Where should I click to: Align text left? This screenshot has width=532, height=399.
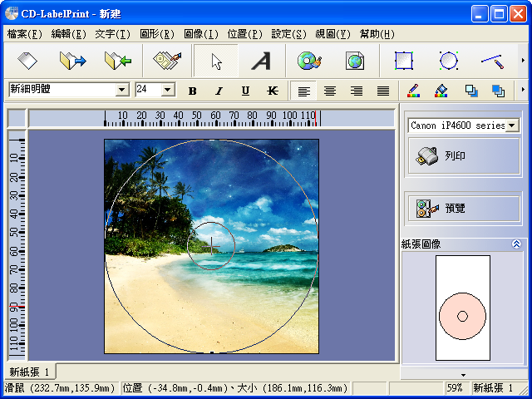(x=303, y=91)
